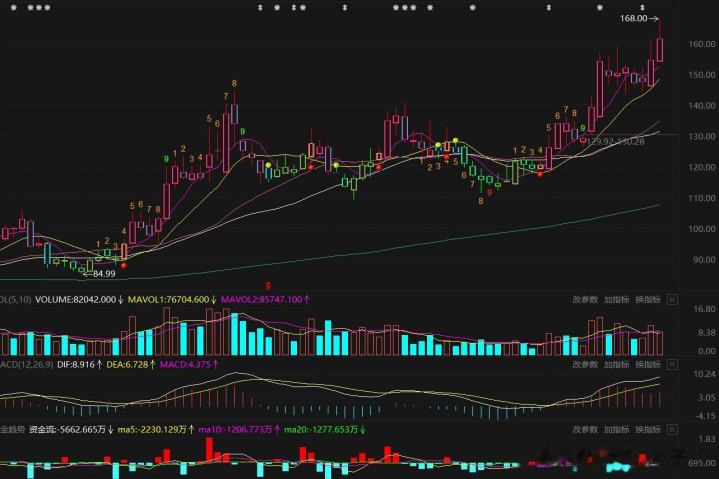Open 改参数 for the 资金趋势 panel
The width and height of the screenshot is (719, 479).
click(x=586, y=430)
